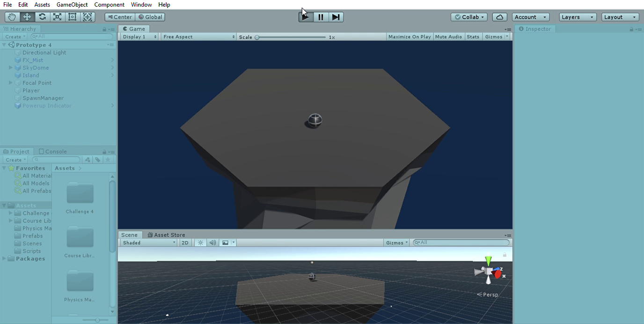Image resolution: width=644 pixels, height=324 pixels.
Task: Open the Layers dropdown
Action: [x=578, y=17]
